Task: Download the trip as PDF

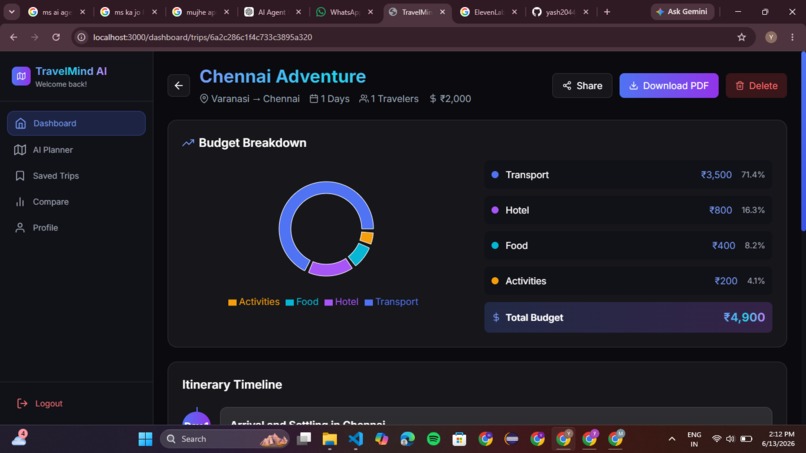Action: coord(669,86)
